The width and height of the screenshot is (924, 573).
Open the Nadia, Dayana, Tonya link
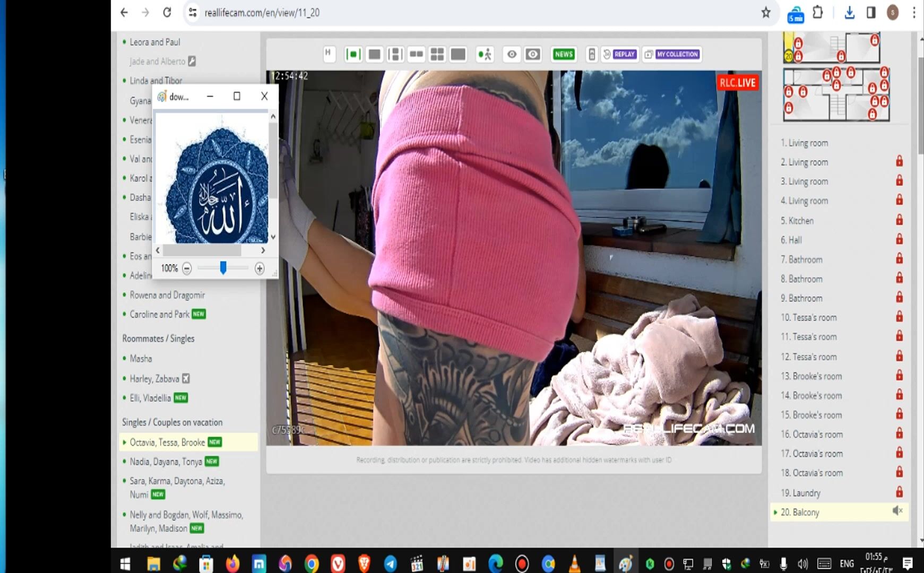coord(166,462)
